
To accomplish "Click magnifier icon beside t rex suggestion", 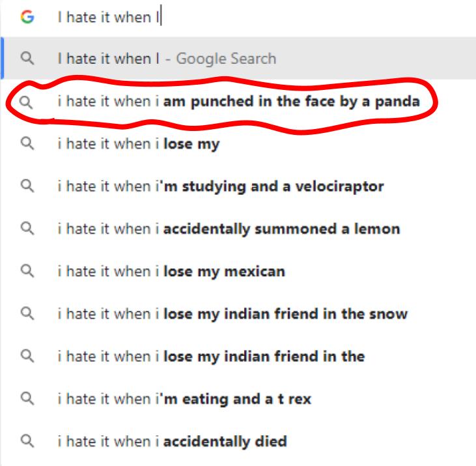I will click(27, 399).
